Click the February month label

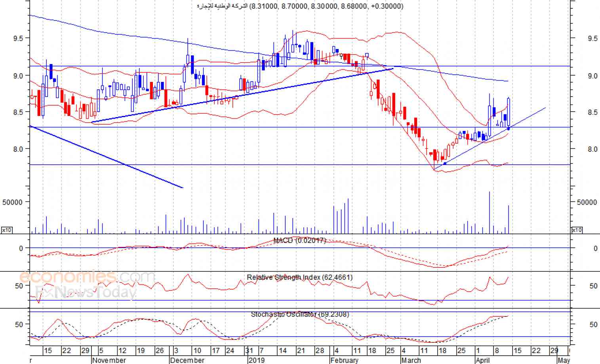pyautogui.click(x=344, y=360)
